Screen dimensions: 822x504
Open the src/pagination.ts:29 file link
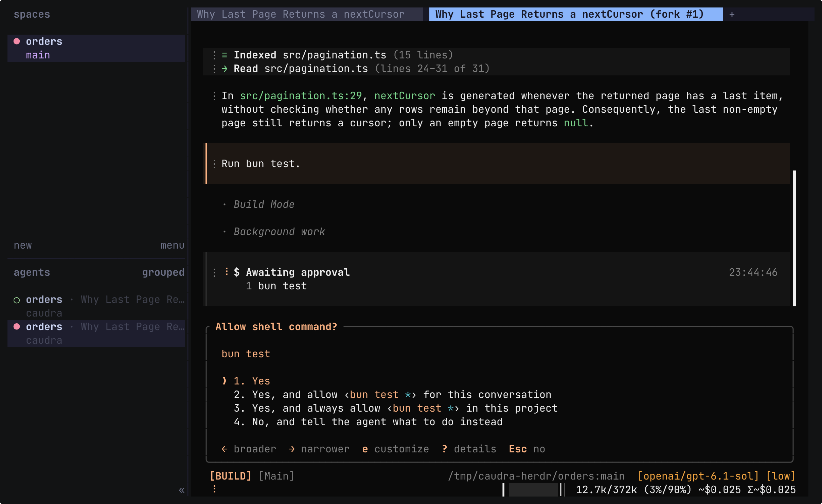(301, 96)
